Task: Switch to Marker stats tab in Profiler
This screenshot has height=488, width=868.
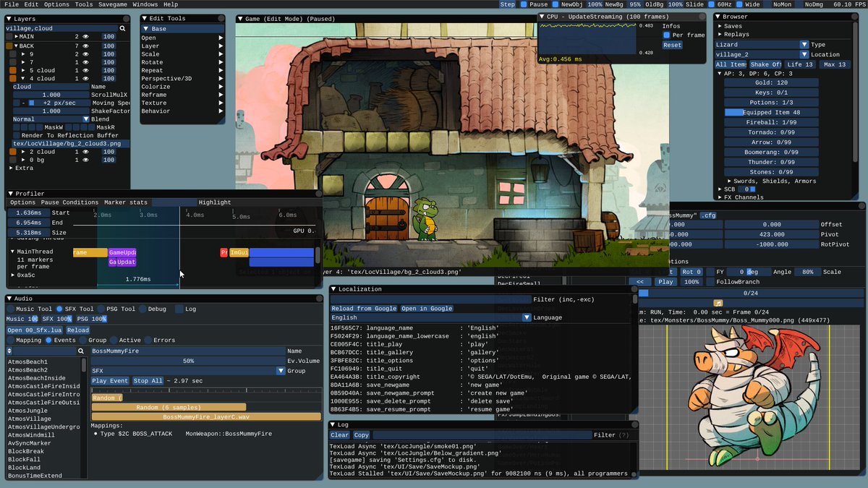Action: (x=125, y=202)
